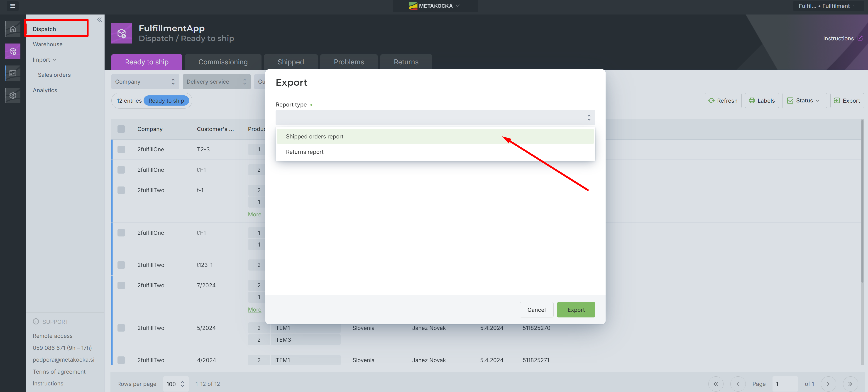Click the checklist icon in sidebar
Screen dimensions: 868x392
coord(13,73)
